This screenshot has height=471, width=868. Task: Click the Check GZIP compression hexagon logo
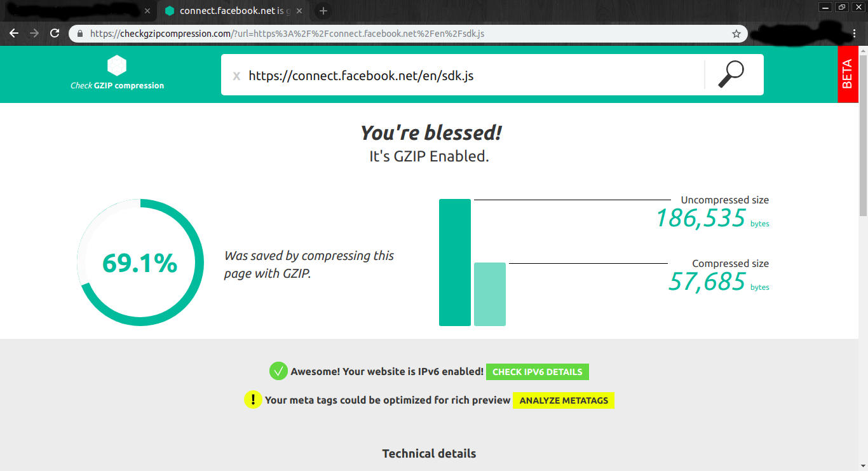point(117,65)
